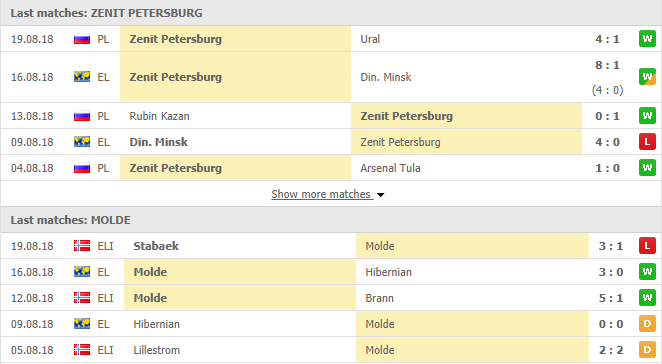Expand Show more matches link
This screenshot has height=364, width=662.
tap(321, 194)
